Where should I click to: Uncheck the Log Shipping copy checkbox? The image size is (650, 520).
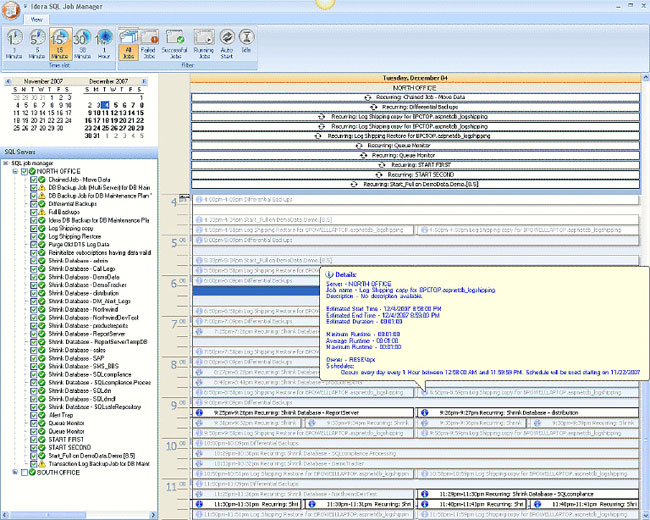pyautogui.click(x=34, y=228)
